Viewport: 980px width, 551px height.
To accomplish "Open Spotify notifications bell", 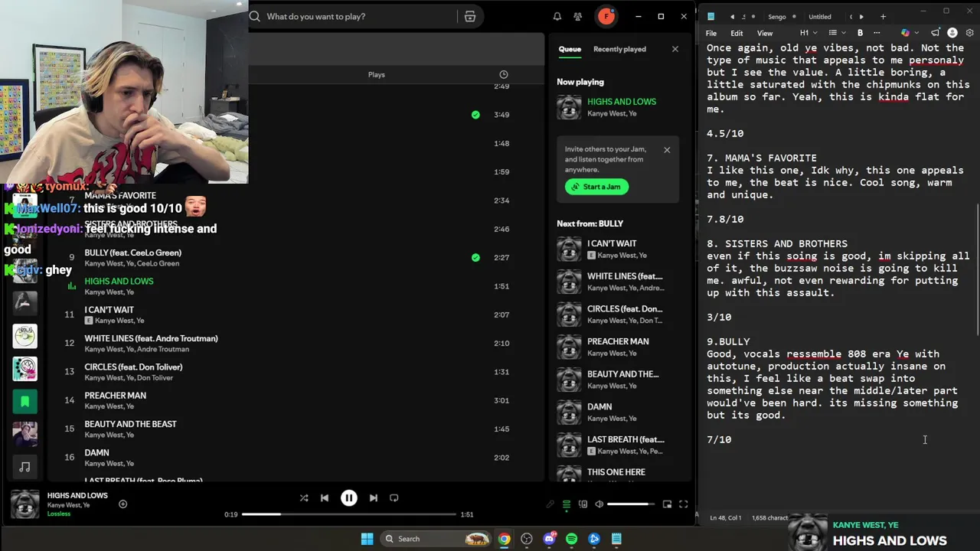I will click(x=557, y=16).
